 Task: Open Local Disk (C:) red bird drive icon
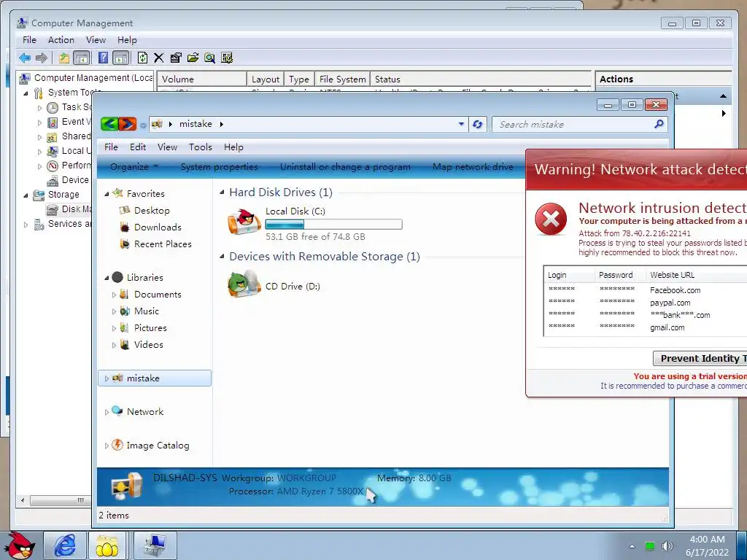[x=244, y=222]
